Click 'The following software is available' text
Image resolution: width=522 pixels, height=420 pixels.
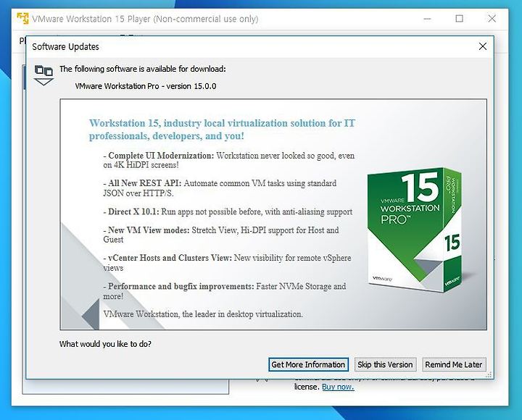pos(143,69)
